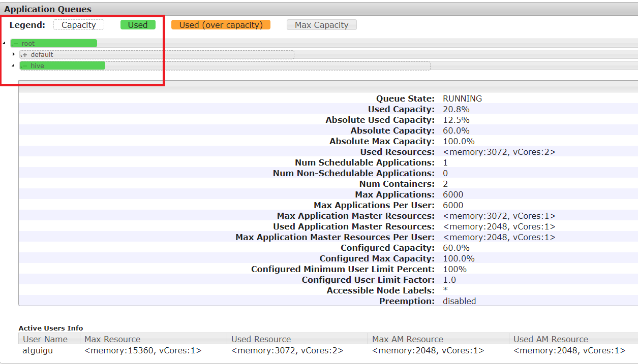The height and width of the screenshot is (364, 638).
Task: Click the Max Applications Per User value
Action: [453, 205]
